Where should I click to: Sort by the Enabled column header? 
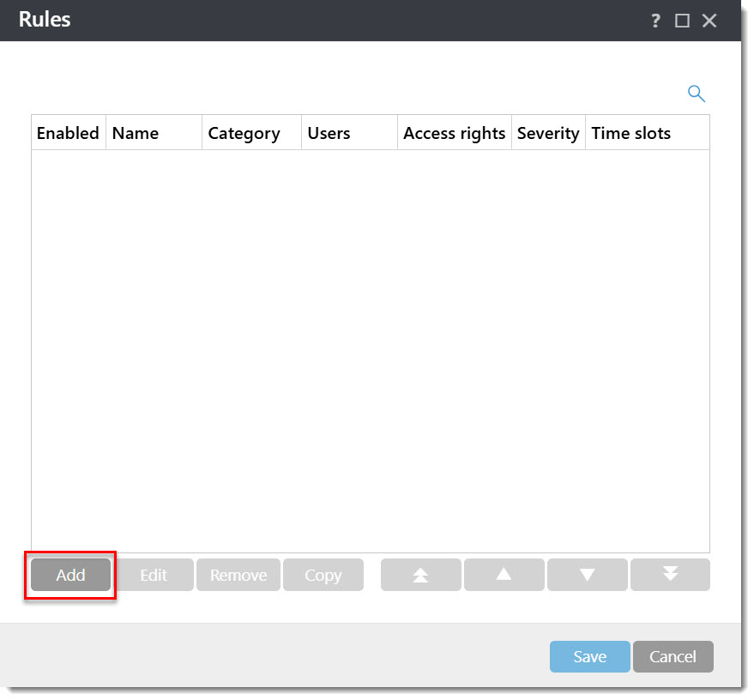click(69, 133)
